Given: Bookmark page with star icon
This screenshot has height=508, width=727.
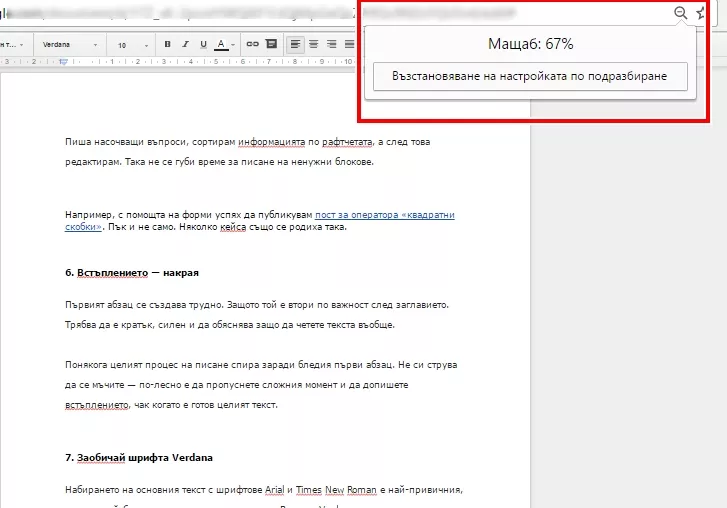Looking at the screenshot, I should (x=700, y=13).
